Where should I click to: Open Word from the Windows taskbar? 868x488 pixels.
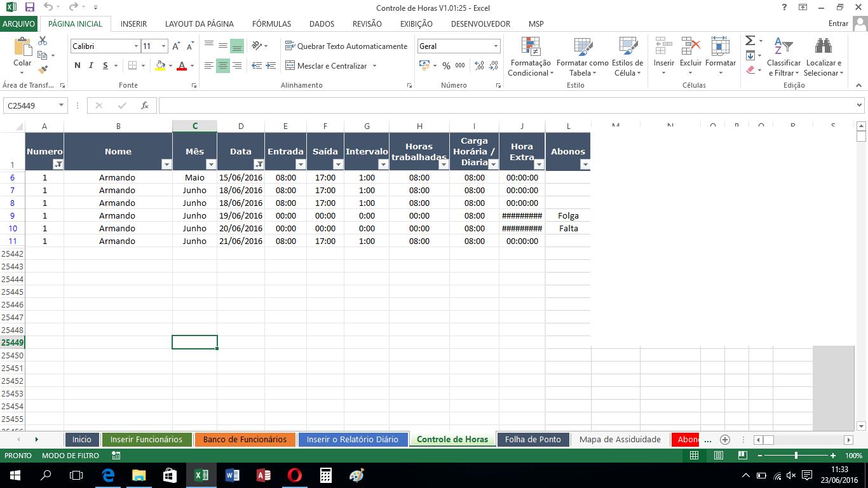(232, 475)
